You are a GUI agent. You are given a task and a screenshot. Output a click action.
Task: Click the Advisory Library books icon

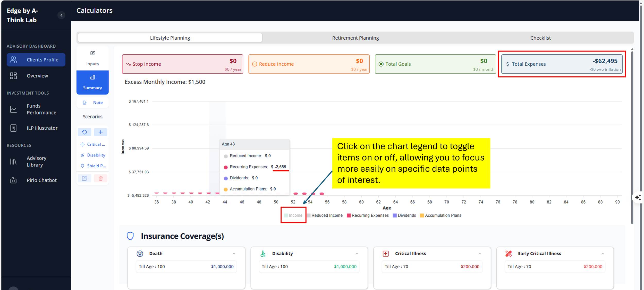(x=13, y=162)
